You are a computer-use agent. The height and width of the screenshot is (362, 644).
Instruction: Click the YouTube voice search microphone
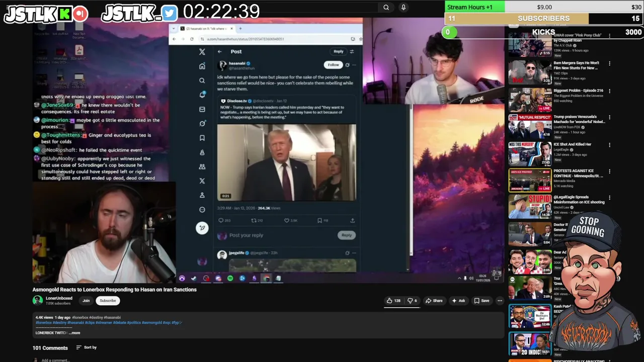pyautogui.click(x=403, y=7)
